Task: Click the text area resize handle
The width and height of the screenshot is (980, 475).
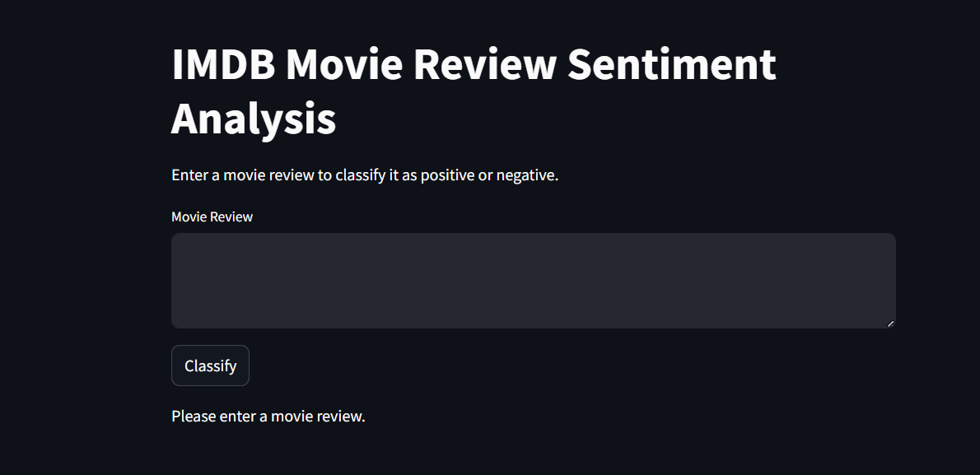Action: pyautogui.click(x=890, y=323)
